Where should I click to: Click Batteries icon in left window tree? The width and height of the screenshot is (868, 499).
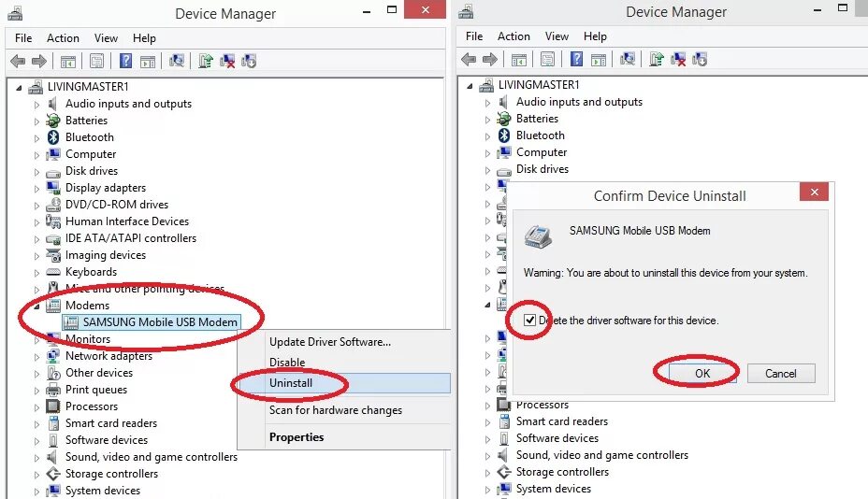pyautogui.click(x=53, y=121)
